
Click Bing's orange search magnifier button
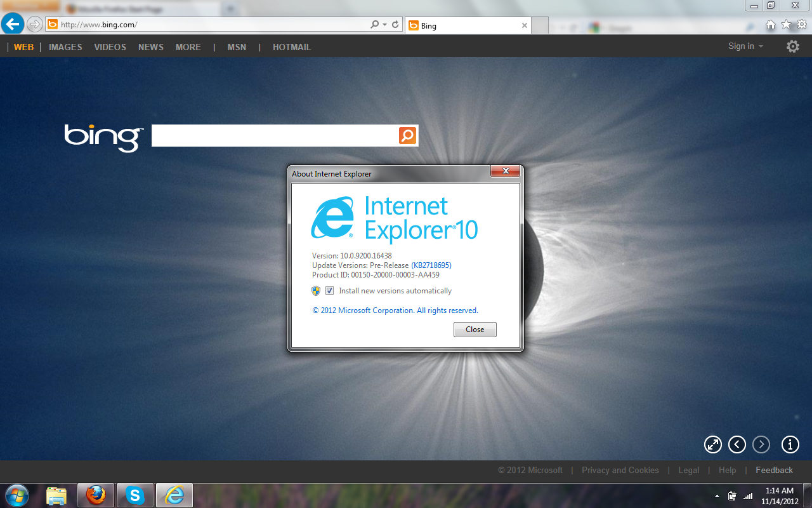(x=407, y=135)
